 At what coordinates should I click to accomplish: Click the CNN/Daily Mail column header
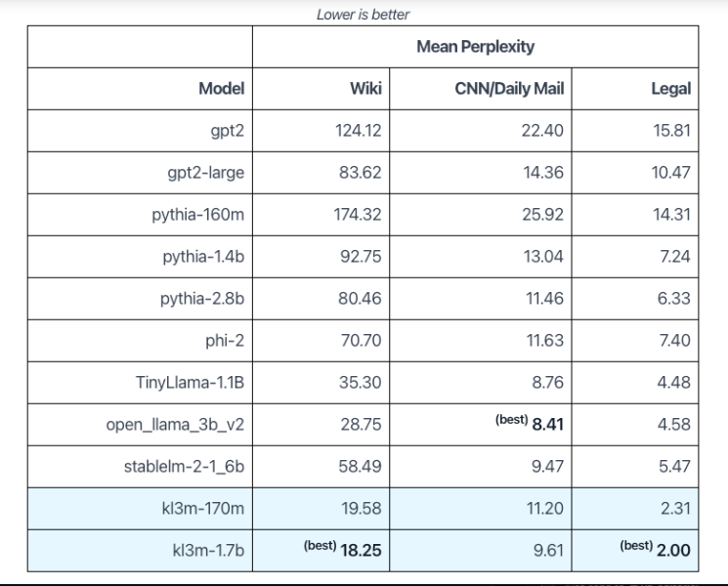pos(509,89)
